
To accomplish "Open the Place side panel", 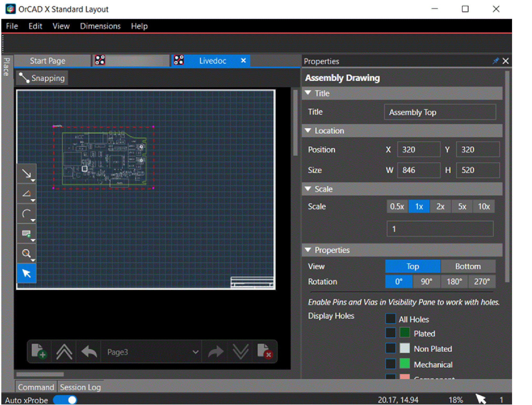I will 7,67.
